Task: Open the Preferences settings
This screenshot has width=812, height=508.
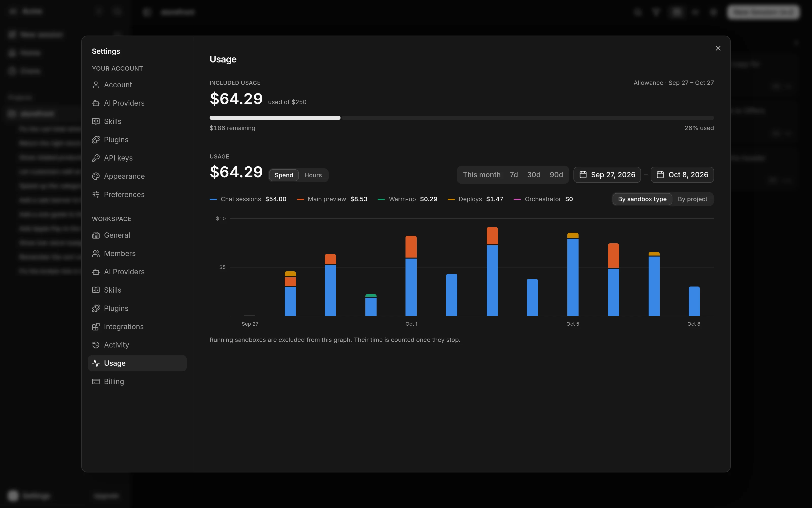Action: pyautogui.click(x=137, y=195)
